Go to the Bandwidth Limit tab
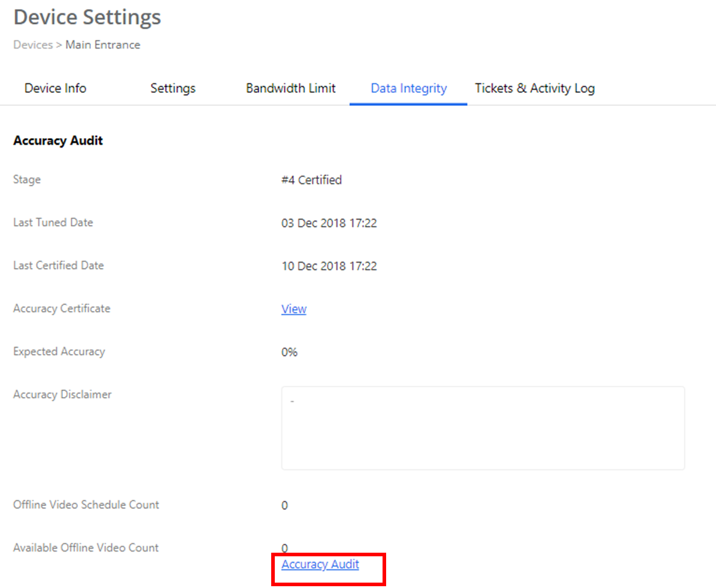The image size is (716, 588). (x=290, y=89)
